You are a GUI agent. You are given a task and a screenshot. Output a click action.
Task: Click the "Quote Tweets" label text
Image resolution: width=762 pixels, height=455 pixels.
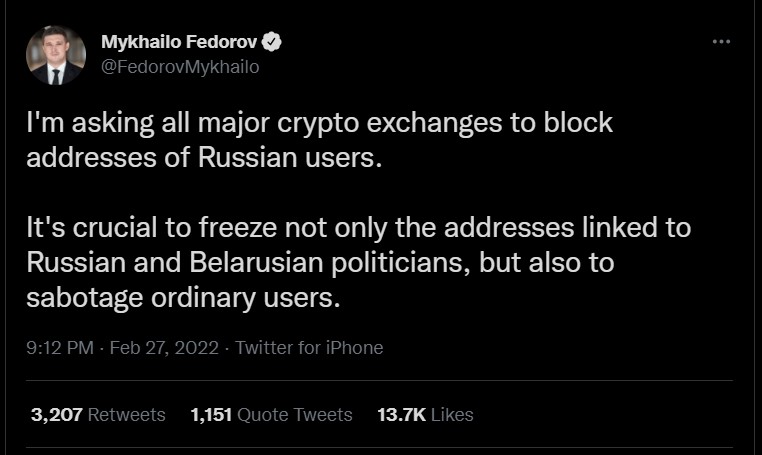pyautogui.click(x=294, y=415)
